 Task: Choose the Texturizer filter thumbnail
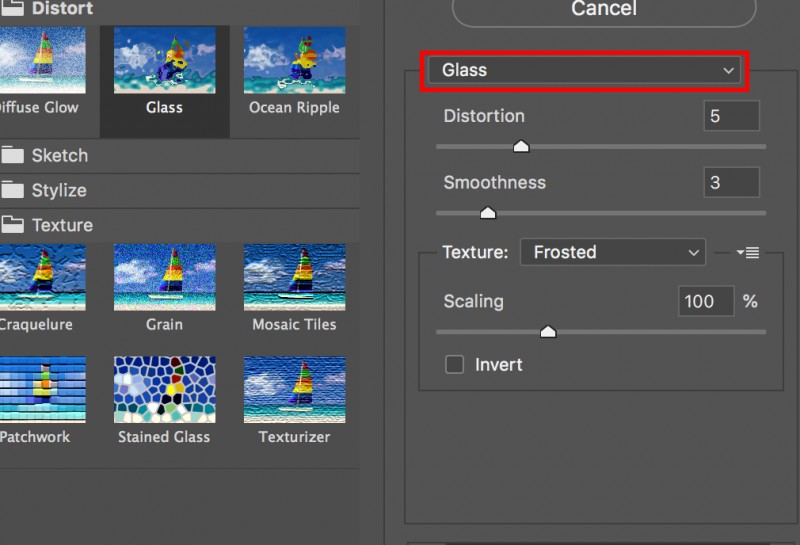294,389
